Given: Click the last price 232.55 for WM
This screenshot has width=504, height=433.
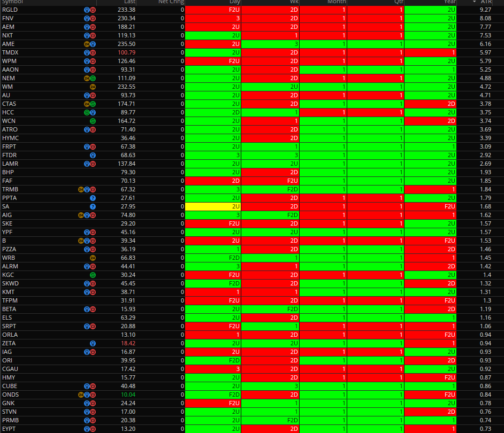Looking at the screenshot, I should (126, 87).
